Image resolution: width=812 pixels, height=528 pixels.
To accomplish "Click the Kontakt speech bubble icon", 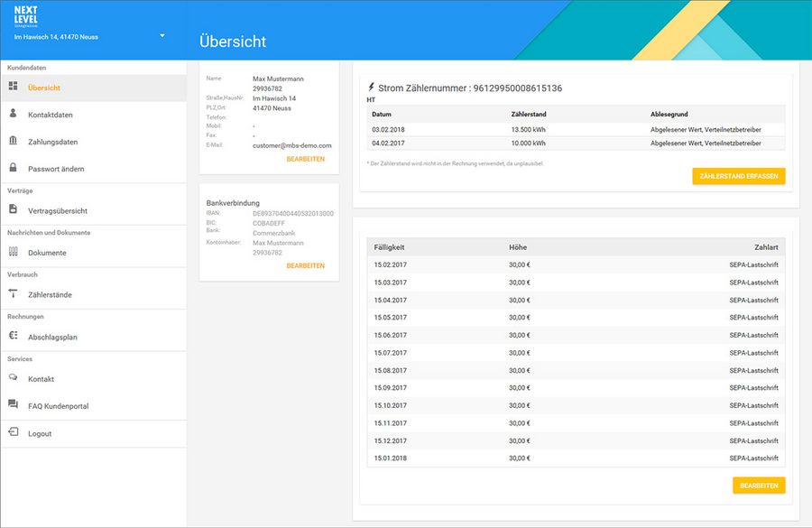I will [x=14, y=377].
